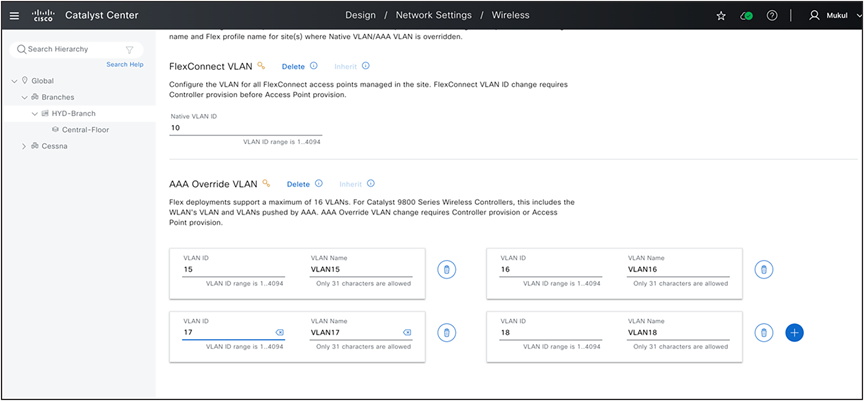Click info icon next to FlexConnect VLAN Inherit

pos(365,66)
